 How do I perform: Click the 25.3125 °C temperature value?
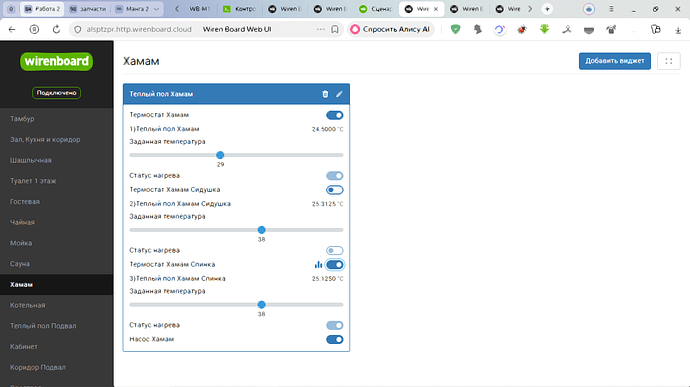pyautogui.click(x=327, y=204)
